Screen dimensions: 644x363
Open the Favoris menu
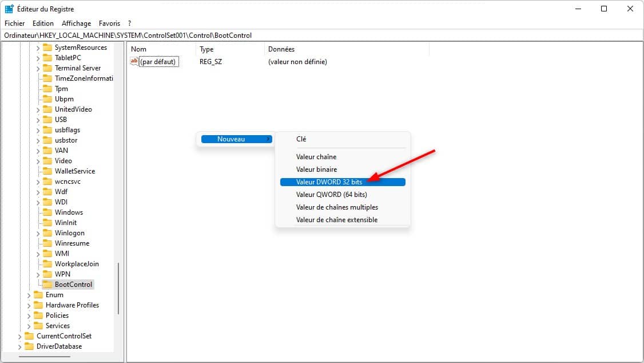click(x=109, y=23)
